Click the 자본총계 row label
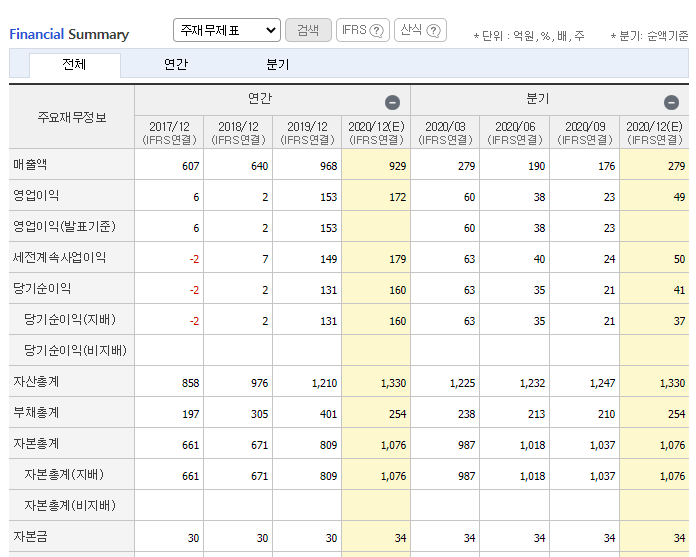Screen dimensions: 696x557 (x=36, y=444)
